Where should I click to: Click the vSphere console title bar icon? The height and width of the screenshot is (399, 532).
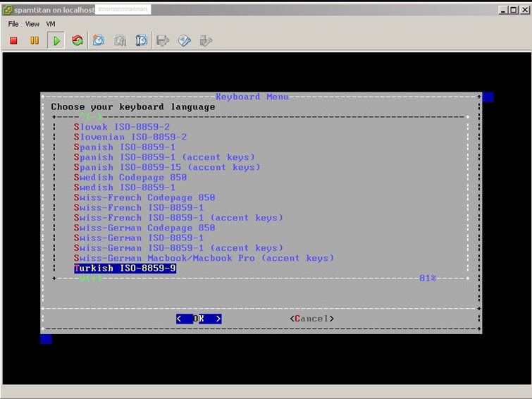click(8, 10)
